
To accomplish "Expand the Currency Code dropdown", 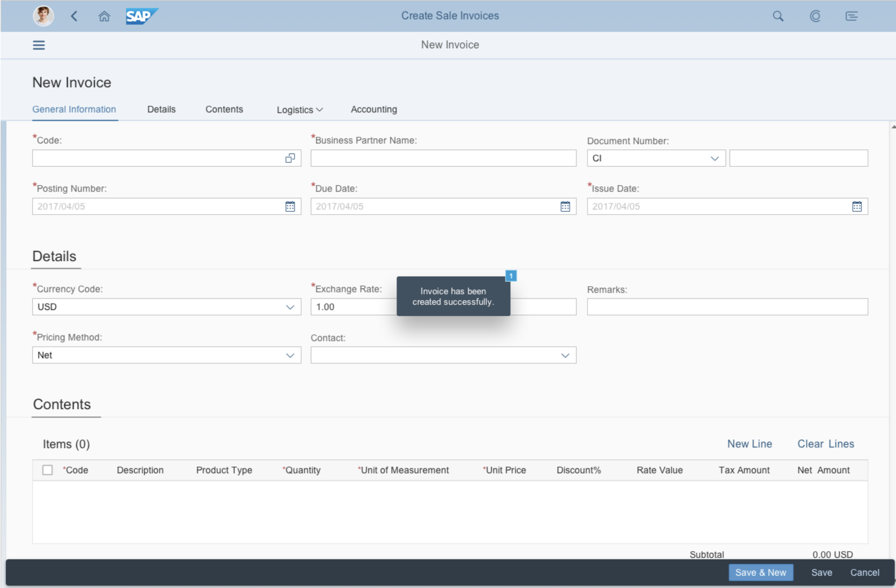I will (290, 307).
